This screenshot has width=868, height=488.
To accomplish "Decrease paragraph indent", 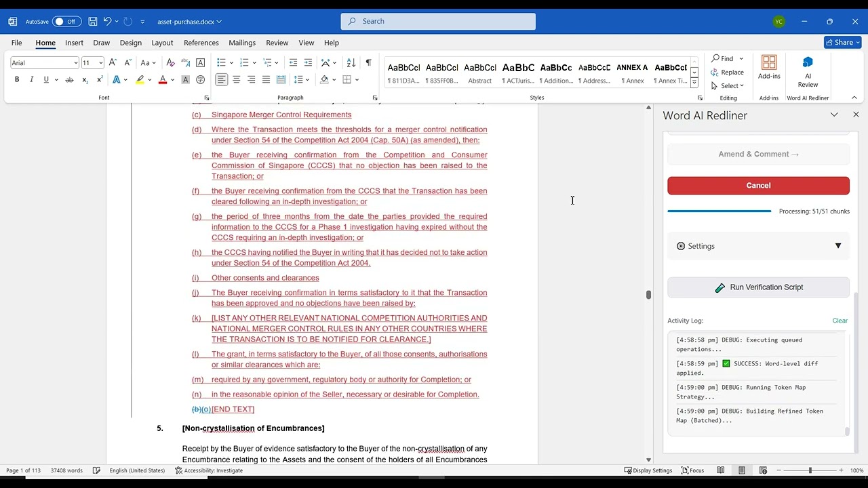I will pos(293,62).
